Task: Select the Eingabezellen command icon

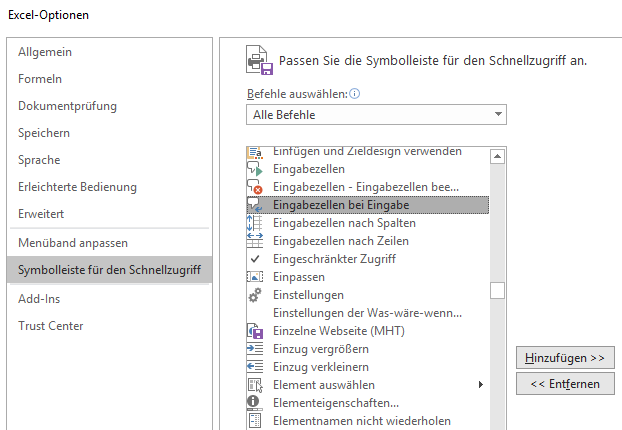Action: (255, 169)
